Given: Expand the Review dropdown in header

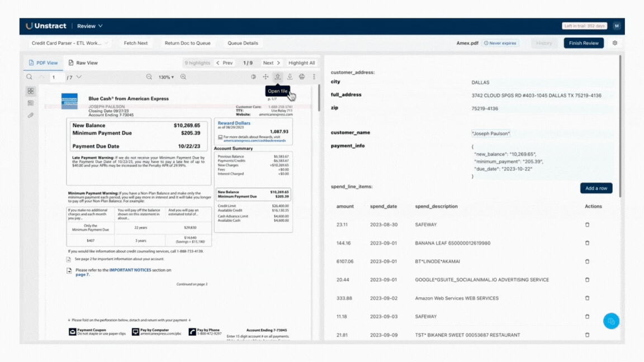Looking at the screenshot, I should tap(90, 26).
